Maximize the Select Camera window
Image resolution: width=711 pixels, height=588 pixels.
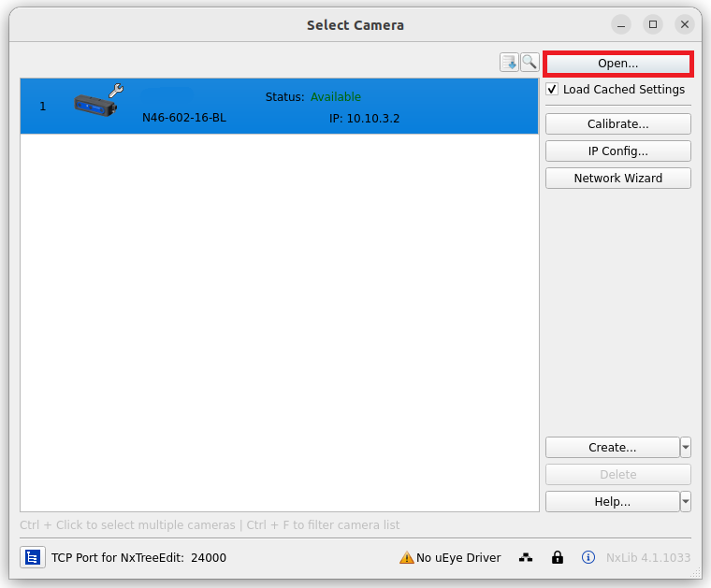(653, 24)
